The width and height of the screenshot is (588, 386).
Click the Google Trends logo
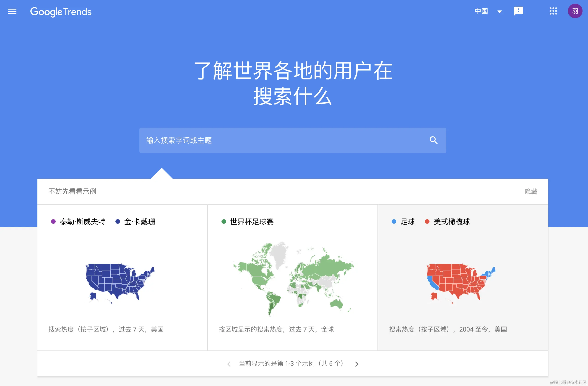point(61,12)
